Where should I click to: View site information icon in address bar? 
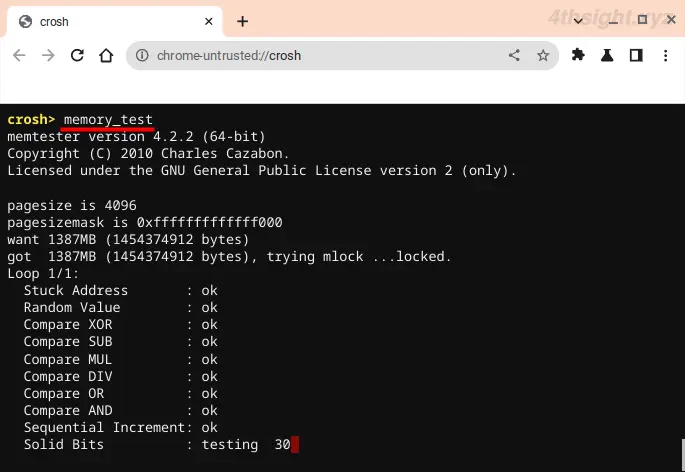tap(142, 56)
